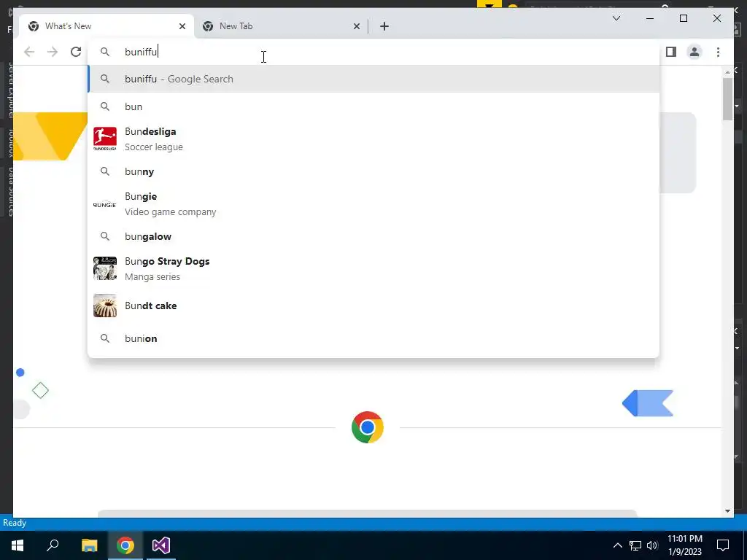Click the page vertical scrollbar thumb
Viewport: 747px width, 560px height.
pos(727,99)
